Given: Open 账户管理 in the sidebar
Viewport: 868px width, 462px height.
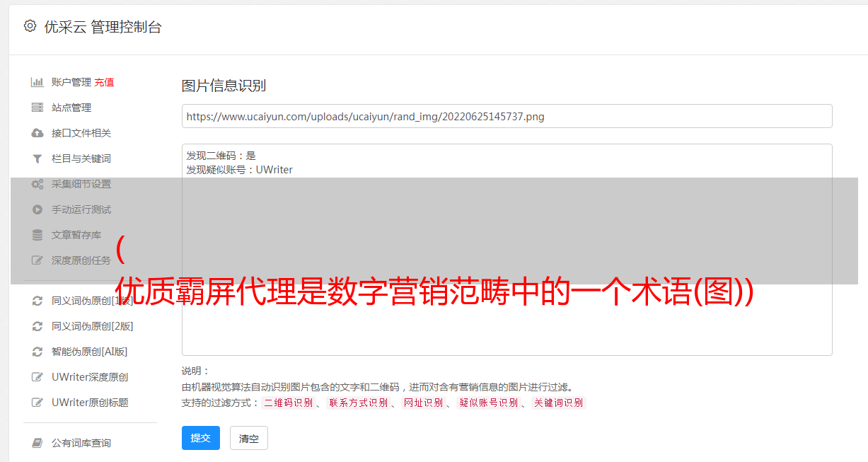Looking at the screenshot, I should (x=71, y=82).
